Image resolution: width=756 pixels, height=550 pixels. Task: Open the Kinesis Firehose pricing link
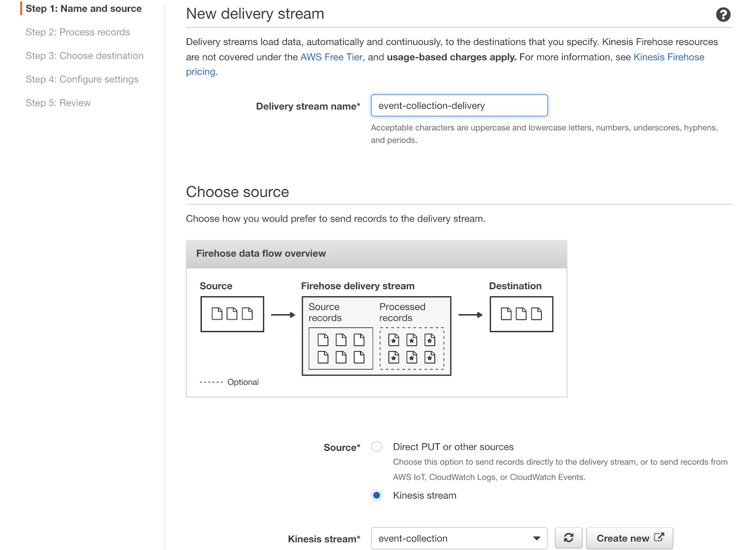[669, 57]
